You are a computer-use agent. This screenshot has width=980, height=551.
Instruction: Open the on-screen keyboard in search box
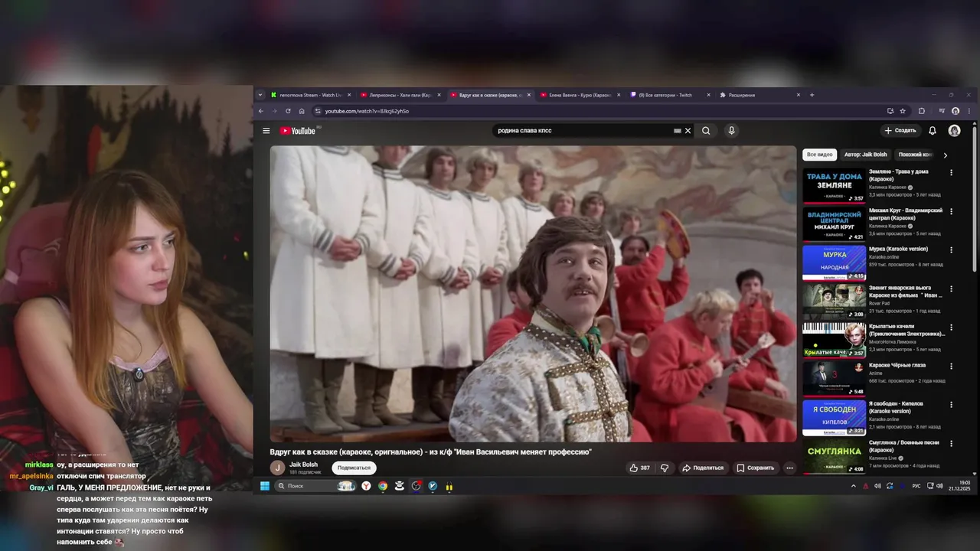(677, 131)
